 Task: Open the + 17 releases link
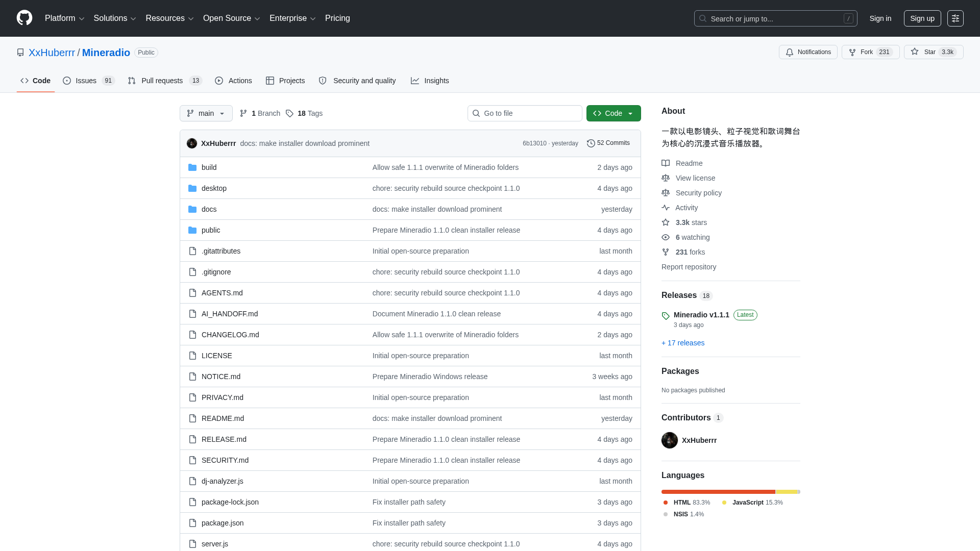point(683,343)
